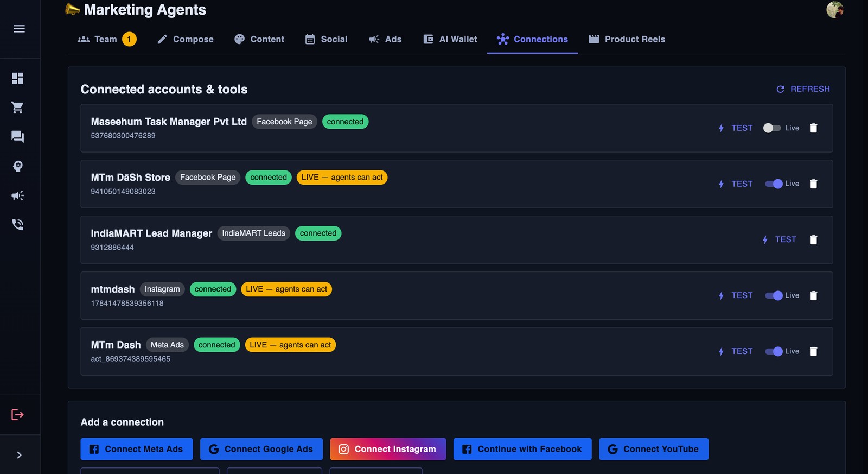The width and height of the screenshot is (868, 474).
Task: Click the IndiaMART number 9312886444
Action: point(112,248)
